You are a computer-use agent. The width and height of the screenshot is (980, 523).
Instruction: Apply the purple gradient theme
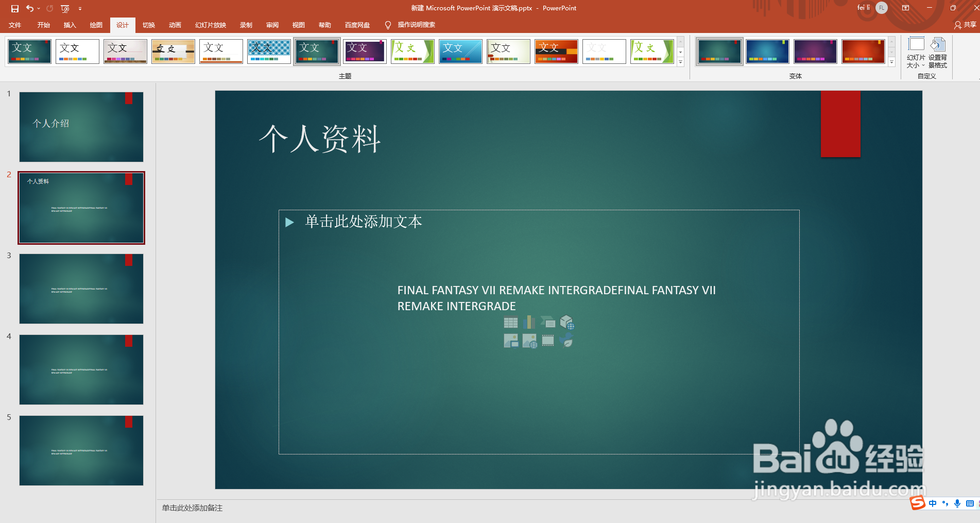point(365,52)
